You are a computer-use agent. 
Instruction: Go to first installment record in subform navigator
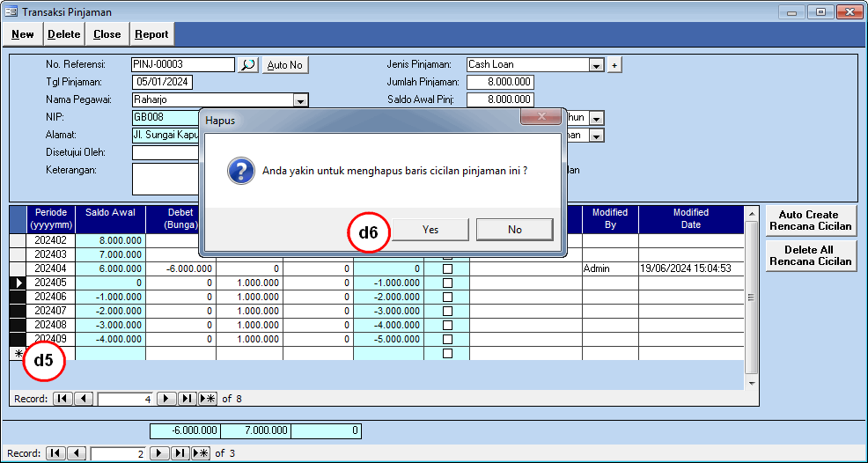click(x=63, y=399)
